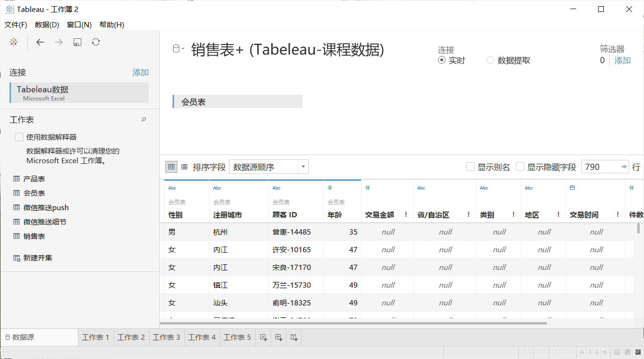Open the 工作表 2 tab
This screenshot has width=644, height=359.
point(131,337)
